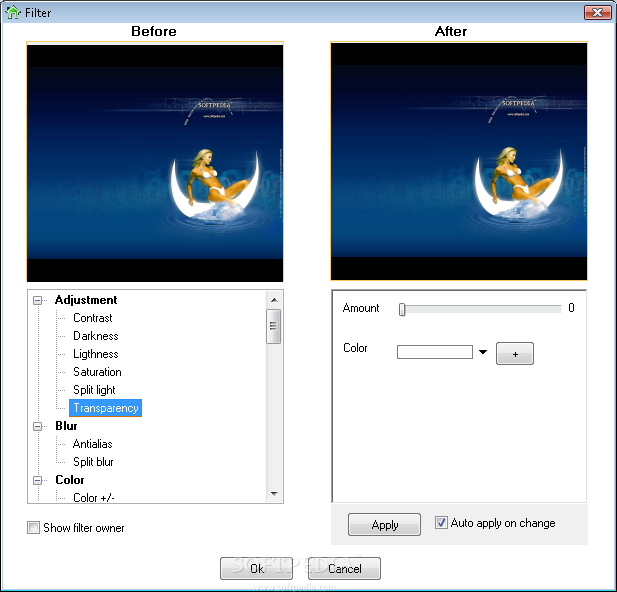Select the Split light filter
This screenshot has width=617, height=592.
[x=94, y=390]
